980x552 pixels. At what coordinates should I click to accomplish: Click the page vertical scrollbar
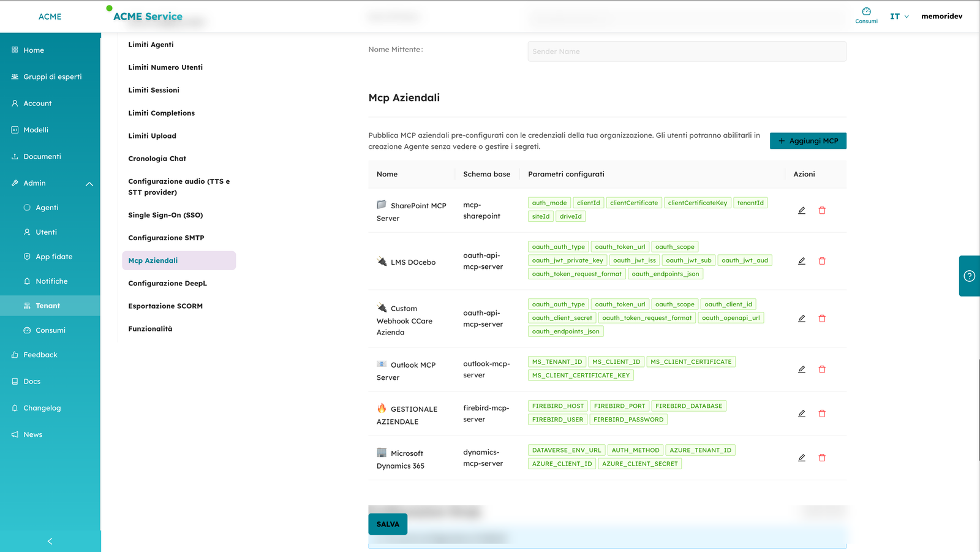point(978,410)
